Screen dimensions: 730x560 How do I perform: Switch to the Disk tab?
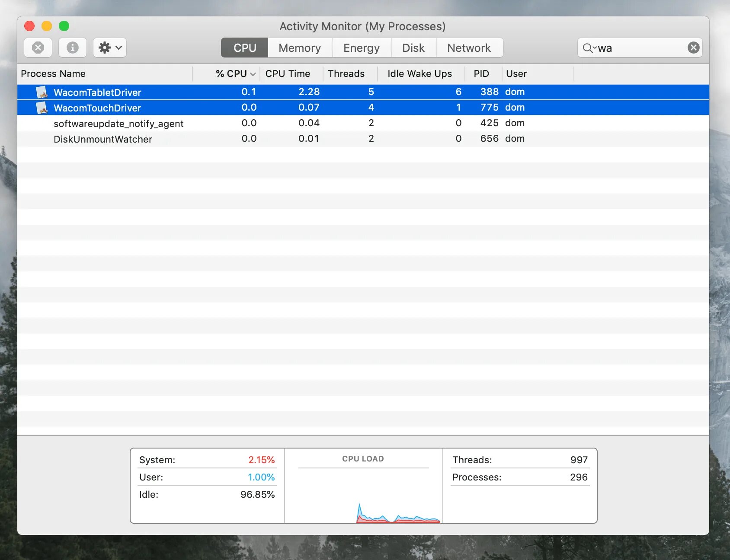[x=413, y=48]
